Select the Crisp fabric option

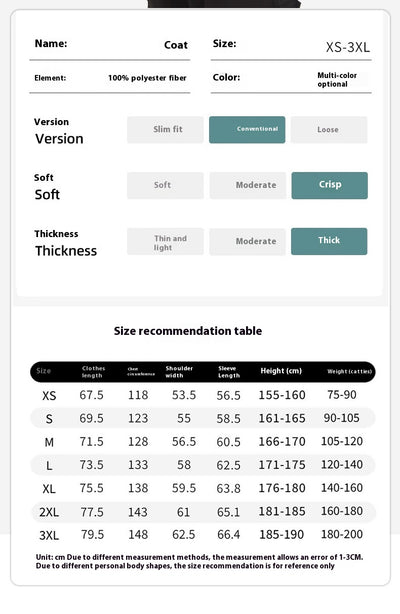tap(329, 185)
